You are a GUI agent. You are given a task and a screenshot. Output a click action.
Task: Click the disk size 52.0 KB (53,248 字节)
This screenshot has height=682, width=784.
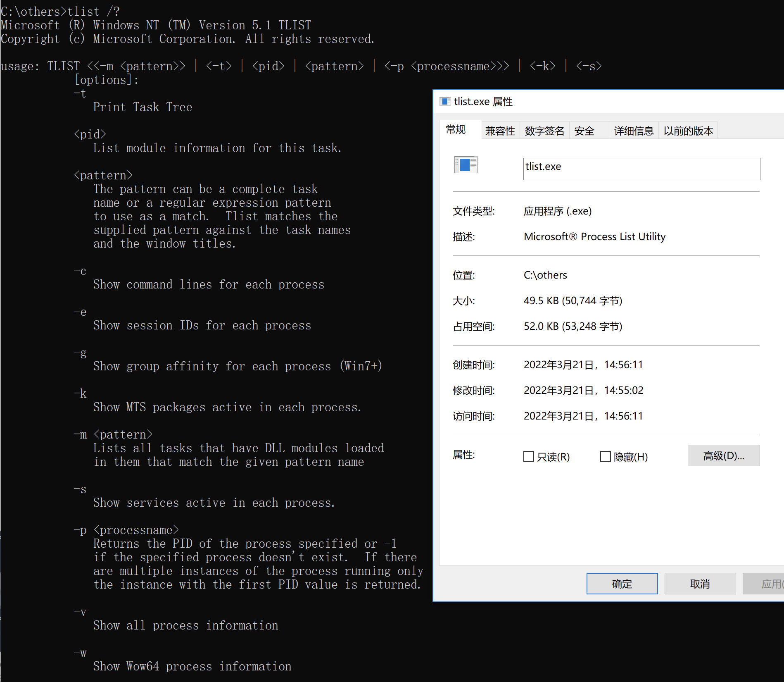click(573, 327)
